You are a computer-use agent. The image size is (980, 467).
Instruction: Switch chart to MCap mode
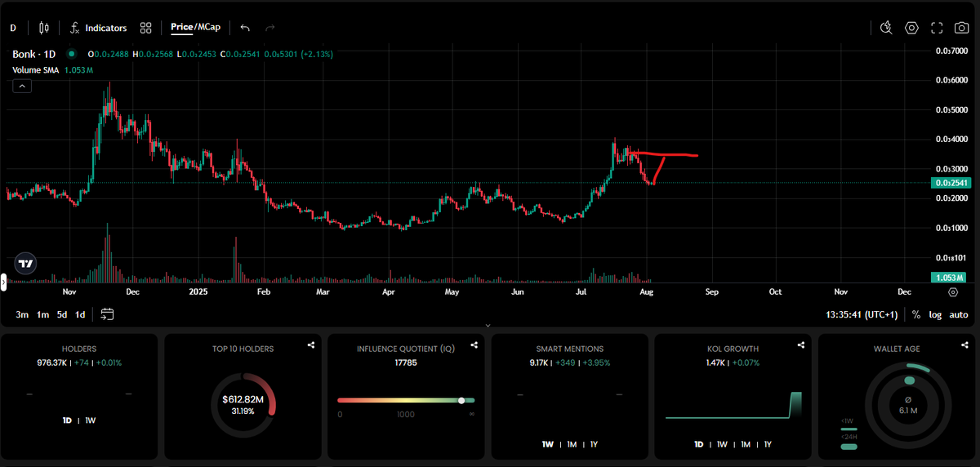coord(209,27)
